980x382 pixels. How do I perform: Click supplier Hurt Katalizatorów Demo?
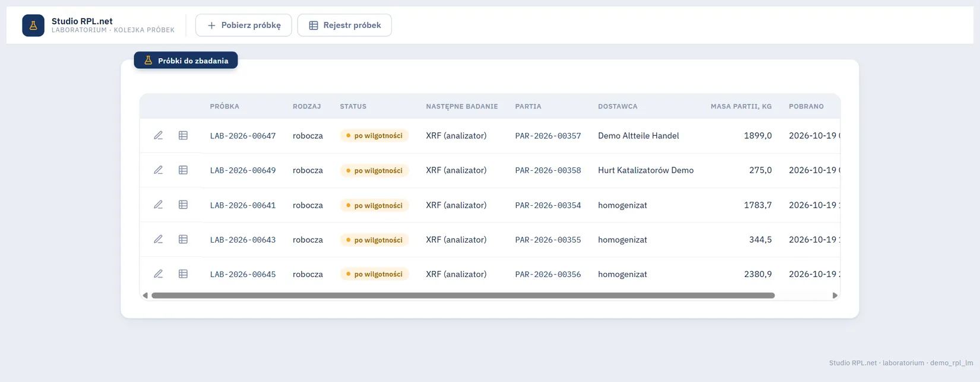click(x=646, y=170)
